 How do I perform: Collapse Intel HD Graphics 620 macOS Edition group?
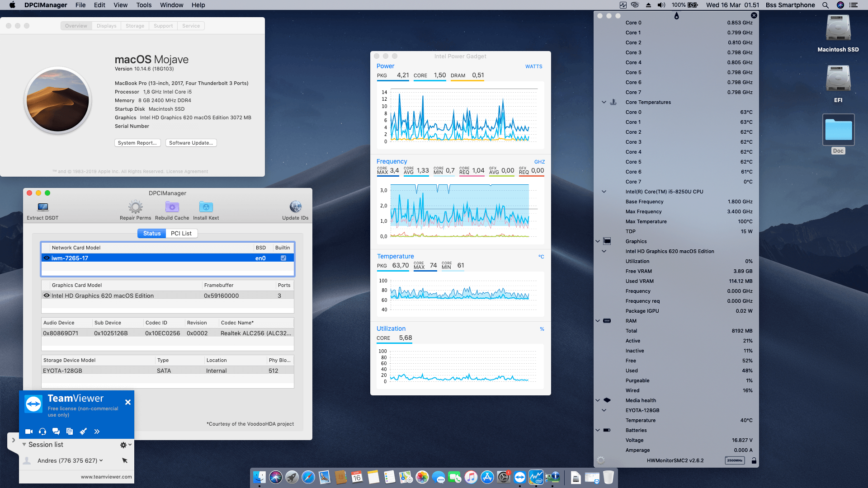click(x=604, y=251)
